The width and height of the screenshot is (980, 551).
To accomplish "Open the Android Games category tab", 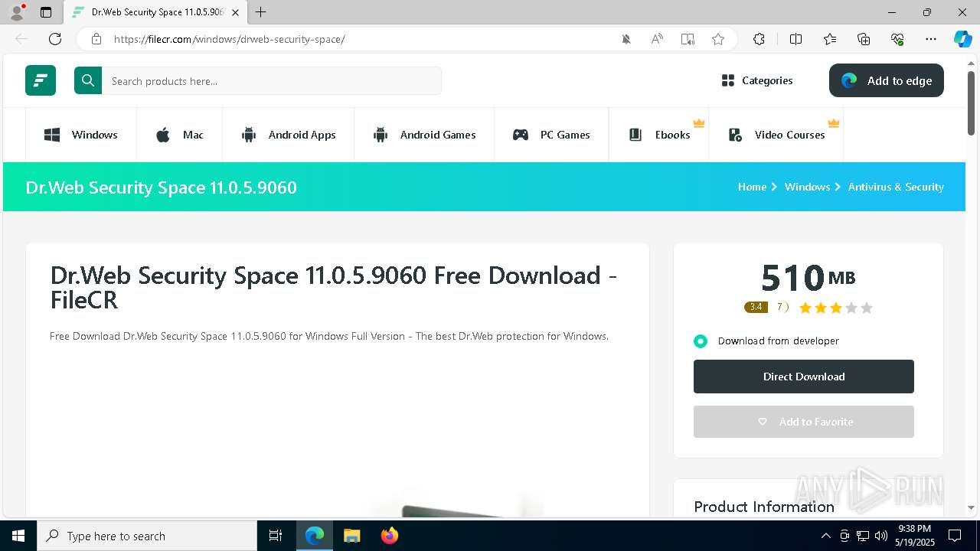I will click(424, 135).
